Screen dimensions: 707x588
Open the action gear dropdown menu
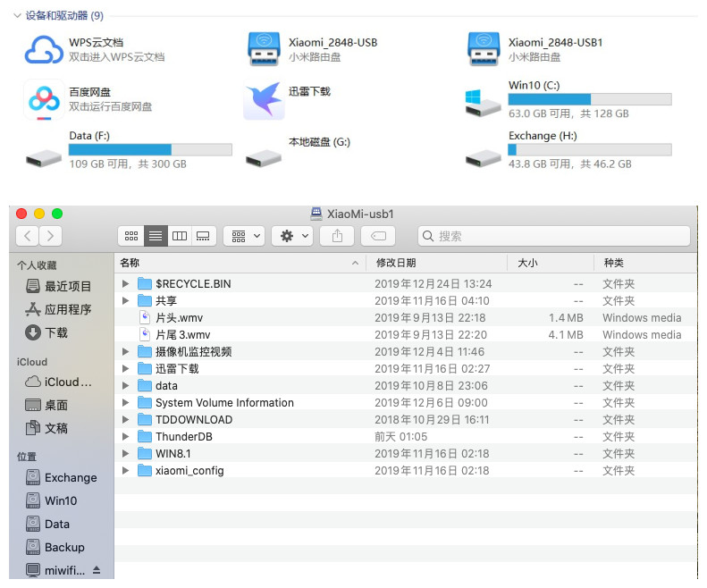[293, 236]
